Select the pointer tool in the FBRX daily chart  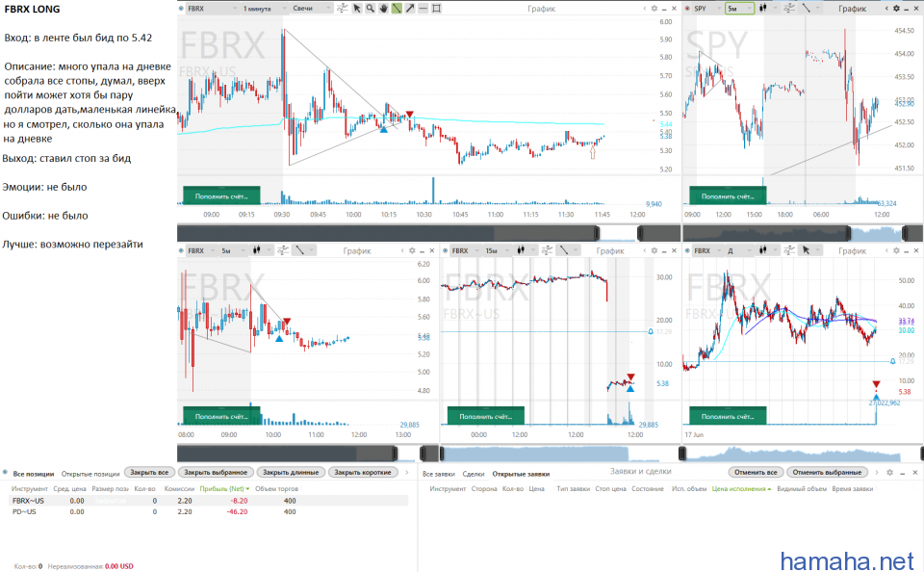806,250
